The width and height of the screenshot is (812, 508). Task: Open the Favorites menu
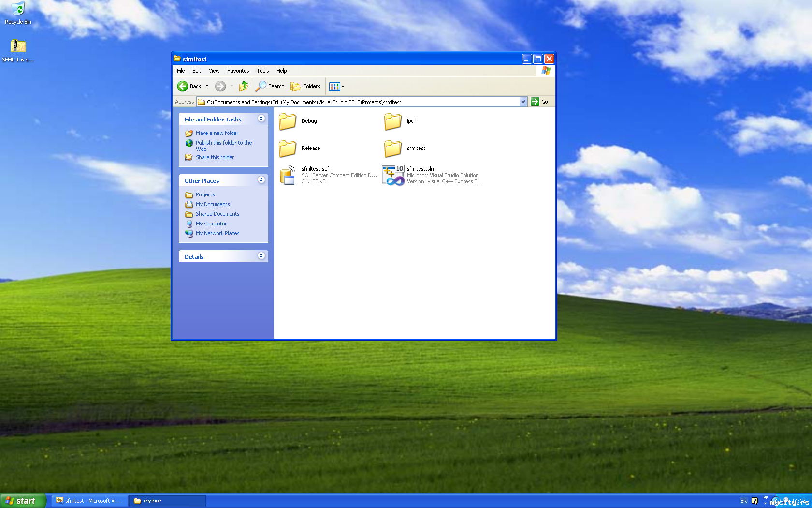click(238, 71)
